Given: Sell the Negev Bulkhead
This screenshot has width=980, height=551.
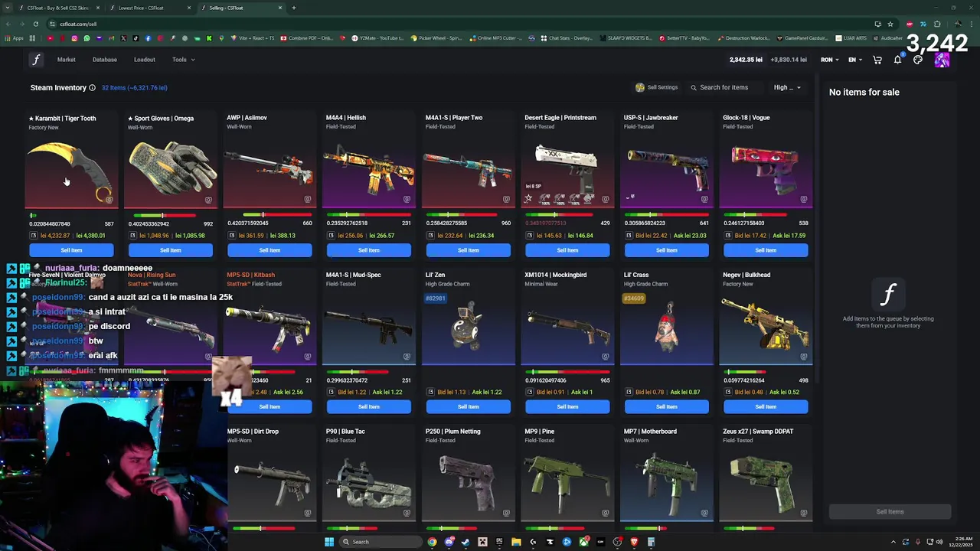Looking at the screenshot, I should [x=766, y=407].
